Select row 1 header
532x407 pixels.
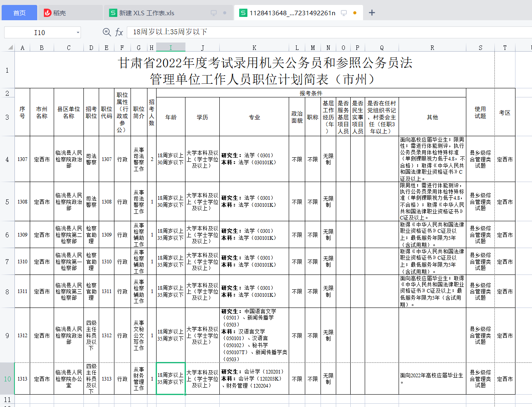point(7,70)
